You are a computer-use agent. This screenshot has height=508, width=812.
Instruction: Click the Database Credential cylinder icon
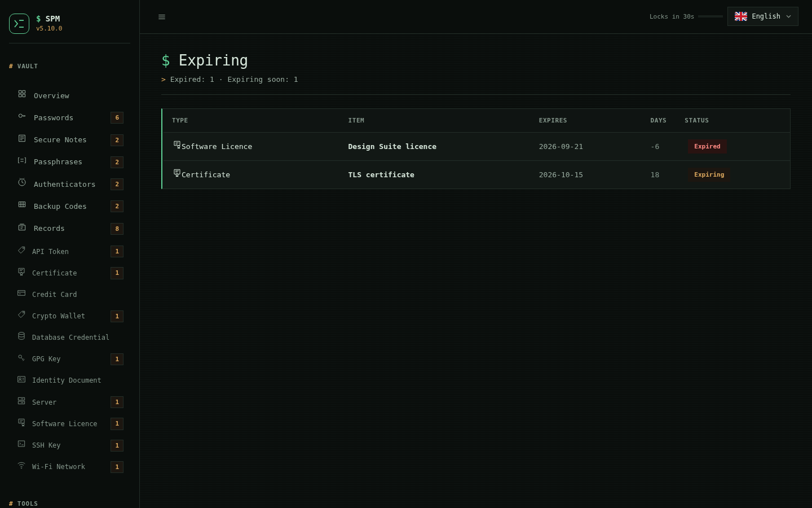[21, 336]
